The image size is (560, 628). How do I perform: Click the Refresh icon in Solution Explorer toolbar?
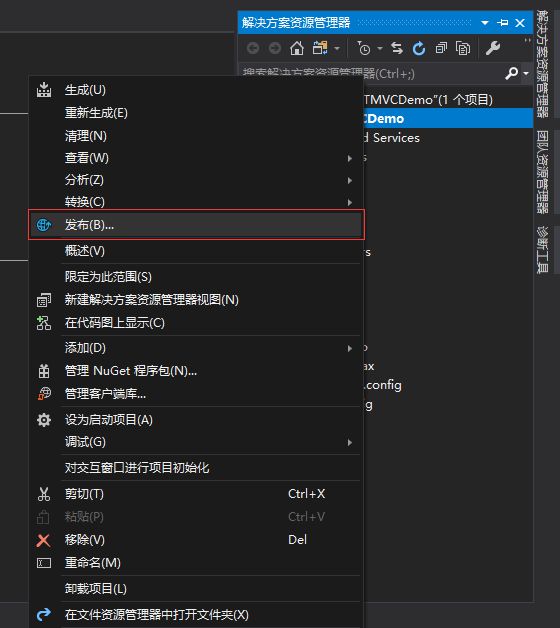[419, 48]
